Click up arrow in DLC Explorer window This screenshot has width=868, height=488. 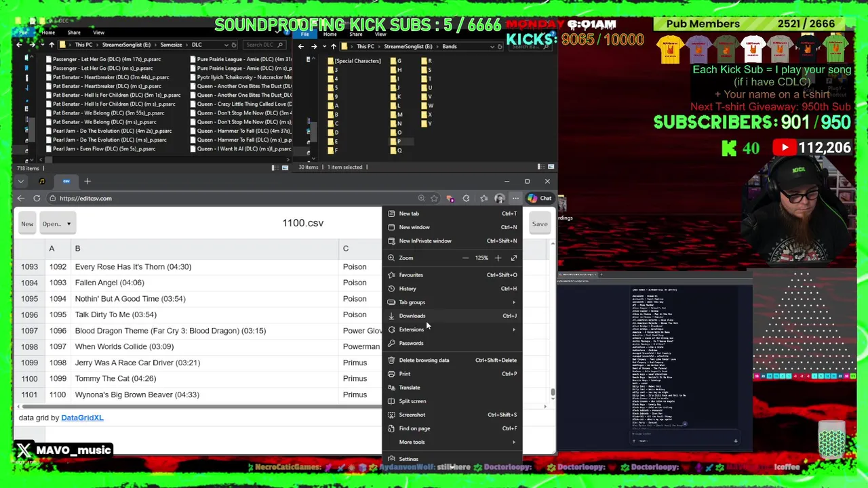(51, 45)
